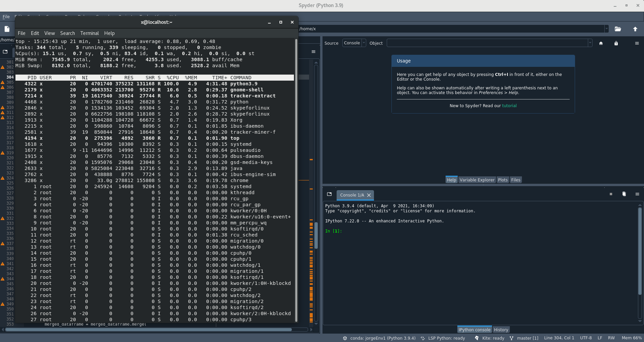Click the Object input field in the Help pane

pos(488,43)
